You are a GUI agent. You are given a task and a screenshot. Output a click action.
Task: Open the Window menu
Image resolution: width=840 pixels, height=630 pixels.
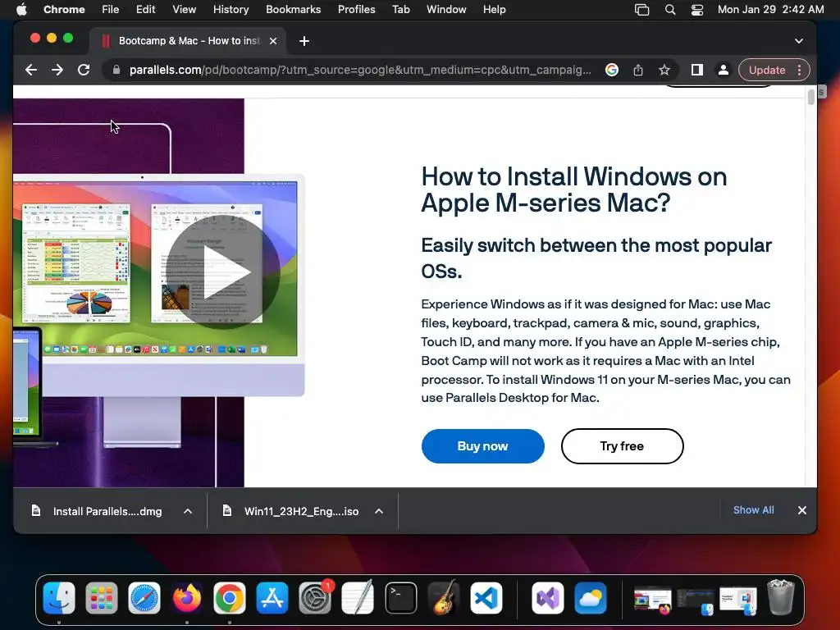click(x=446, y=10)
